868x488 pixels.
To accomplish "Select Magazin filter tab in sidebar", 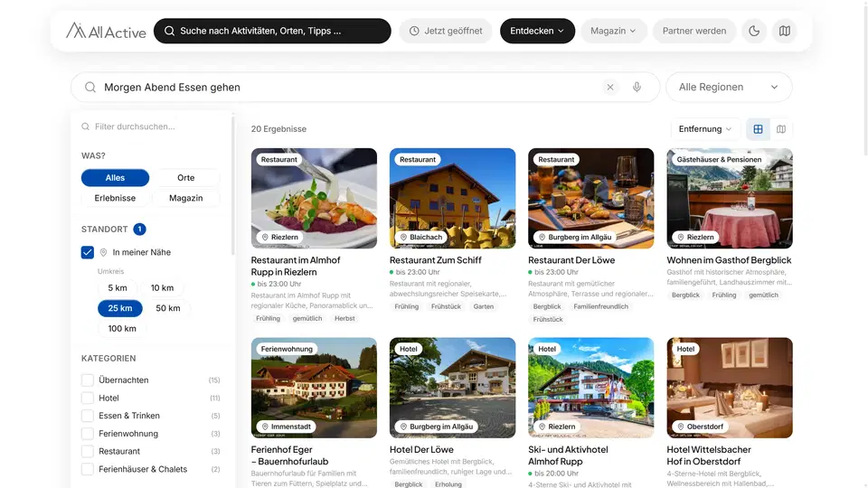I will (186, 198).
